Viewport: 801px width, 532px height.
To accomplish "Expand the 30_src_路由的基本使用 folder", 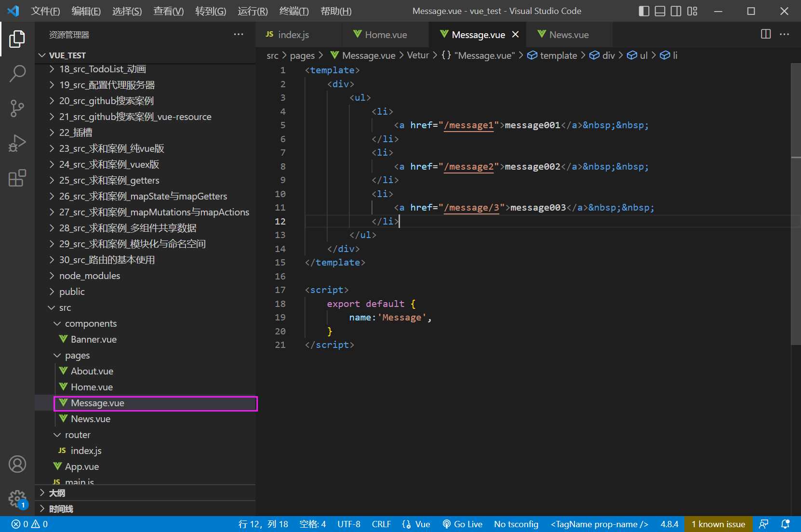I will pyautogui.click(x=145, y=260).
